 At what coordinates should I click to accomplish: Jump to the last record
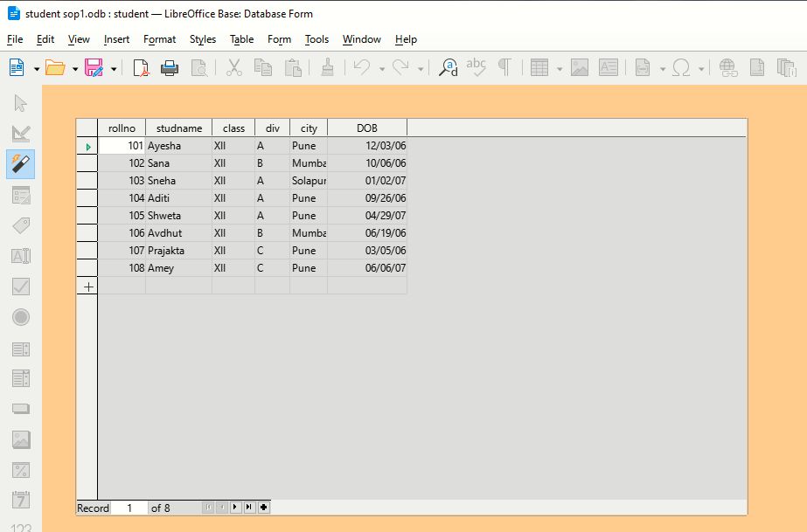[x=249, y=508]
